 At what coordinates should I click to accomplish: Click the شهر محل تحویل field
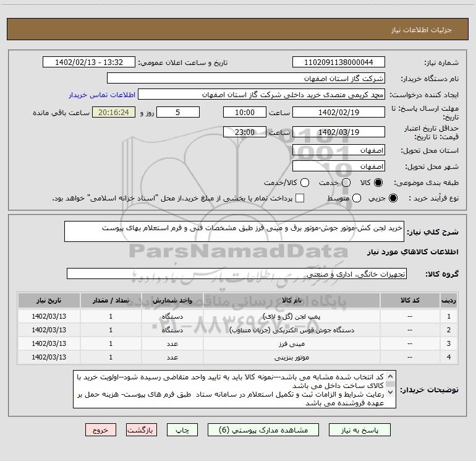pos(339,166)
